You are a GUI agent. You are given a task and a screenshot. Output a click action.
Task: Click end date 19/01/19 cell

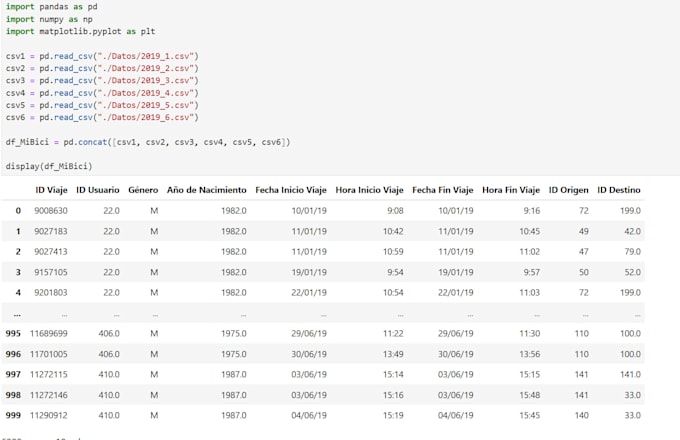click(x=455, y=272)
